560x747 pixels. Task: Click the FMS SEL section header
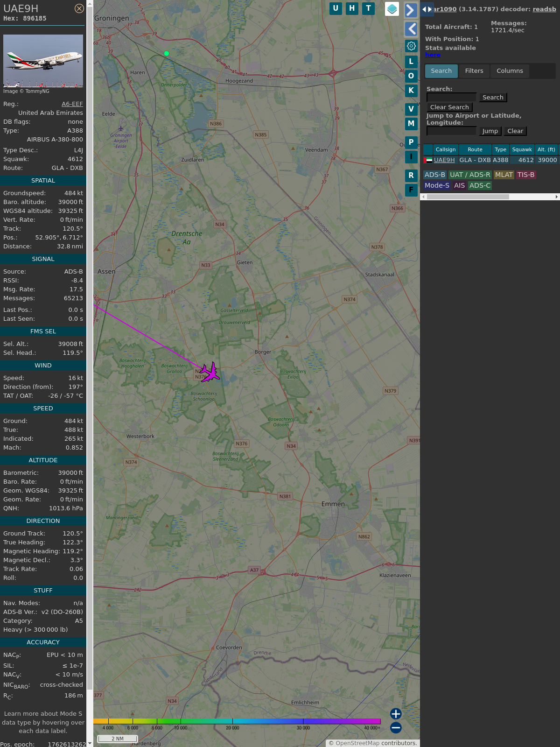43,331
